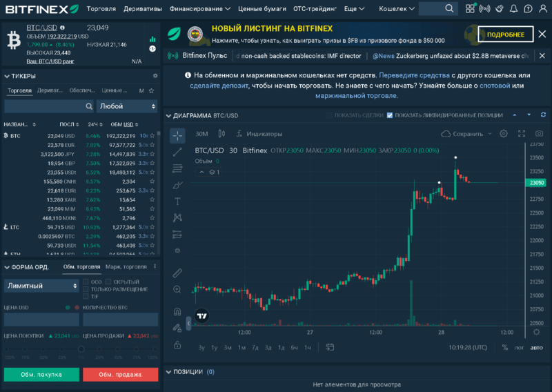Switch to Обм. торговля tab
Screen dimensions: 552x392
point(81,266)
